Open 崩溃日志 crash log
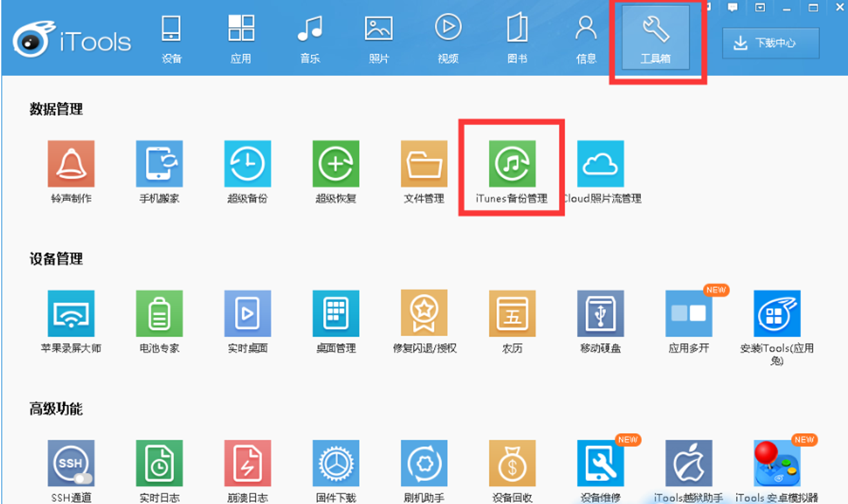The image size is (848, 504). pyautogui.click(x=247, y=463)
